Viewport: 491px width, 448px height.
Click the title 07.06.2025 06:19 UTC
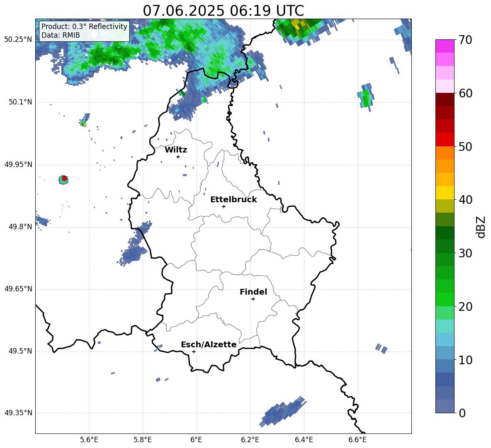pyautogui.click(x=223, y=11)
